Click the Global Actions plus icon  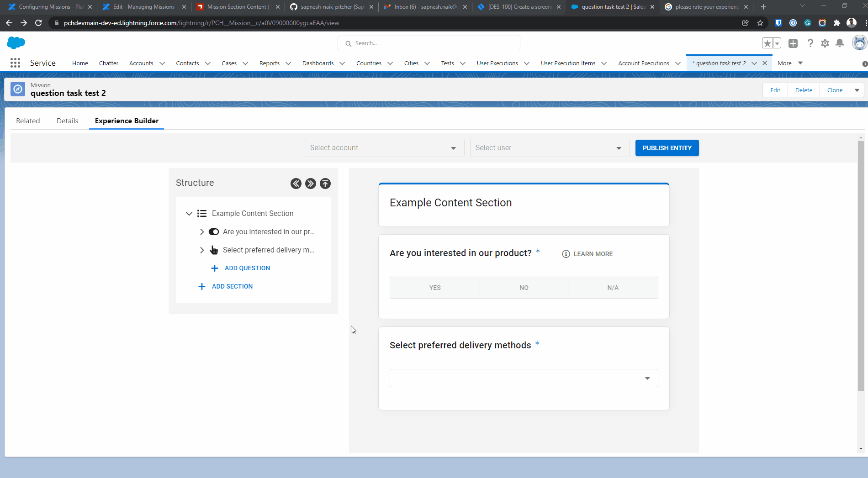793,43
